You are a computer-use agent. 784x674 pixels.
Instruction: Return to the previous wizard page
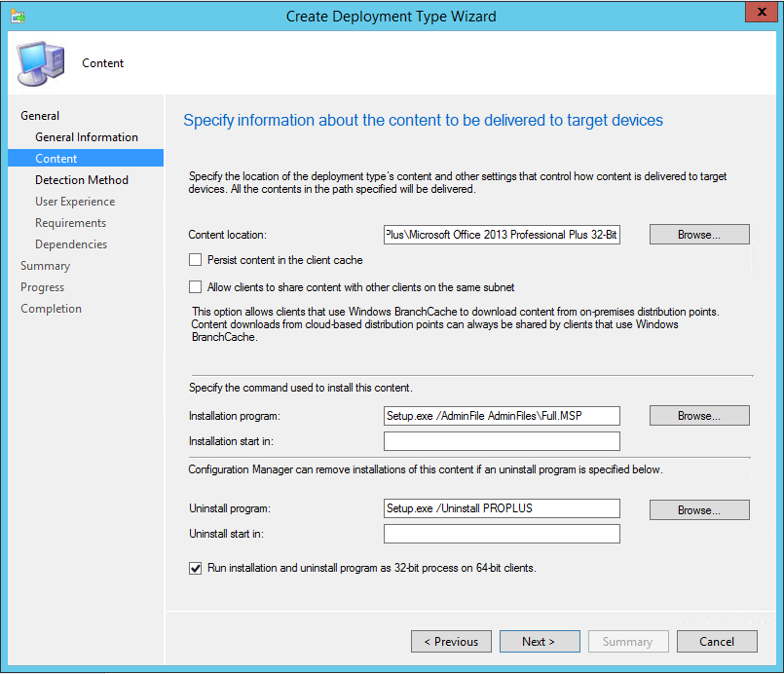point(451,642)
